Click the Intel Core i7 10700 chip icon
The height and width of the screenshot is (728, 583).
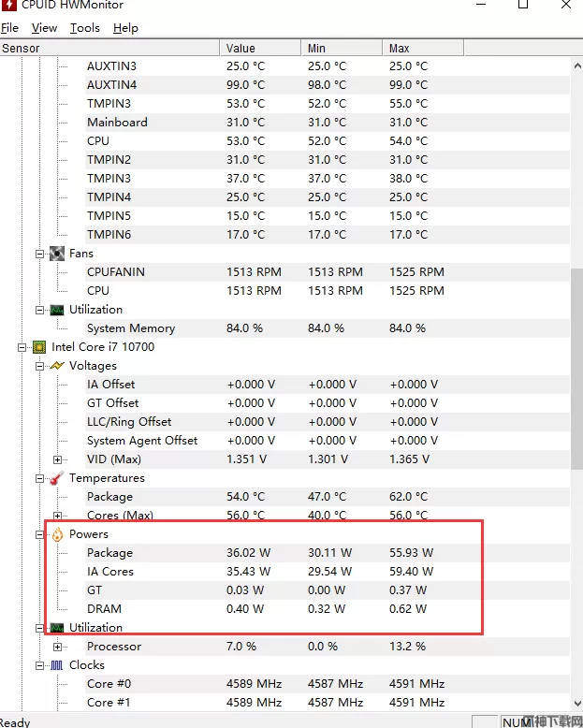(39, 347)
